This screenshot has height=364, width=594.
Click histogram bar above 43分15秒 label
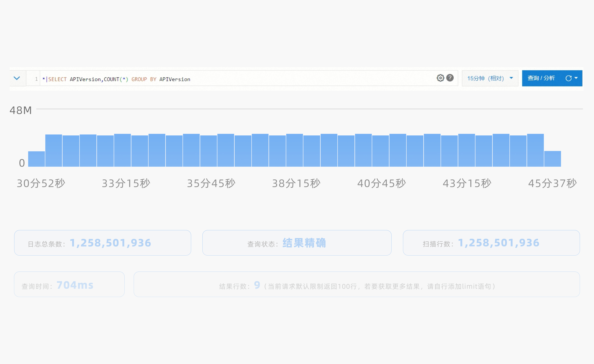point(466,150)
